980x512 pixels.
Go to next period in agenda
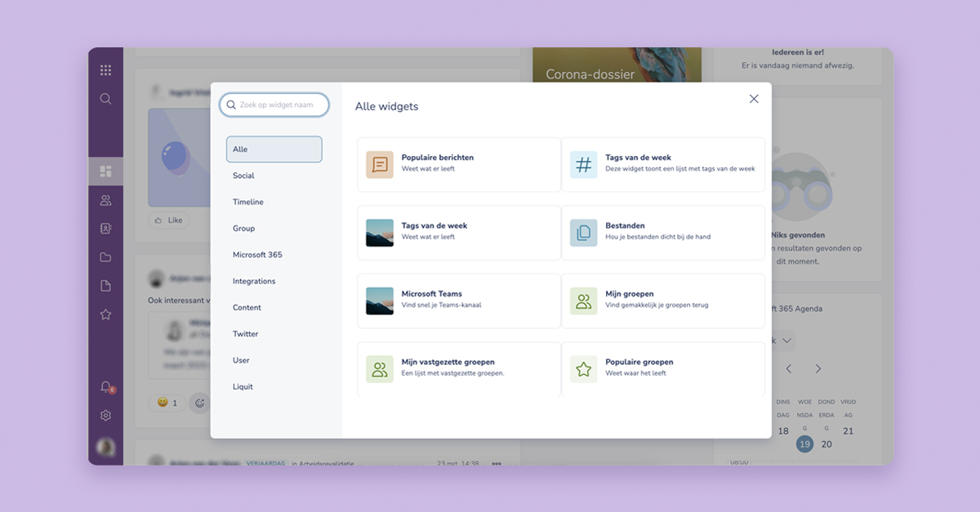[x=818, y=369]
